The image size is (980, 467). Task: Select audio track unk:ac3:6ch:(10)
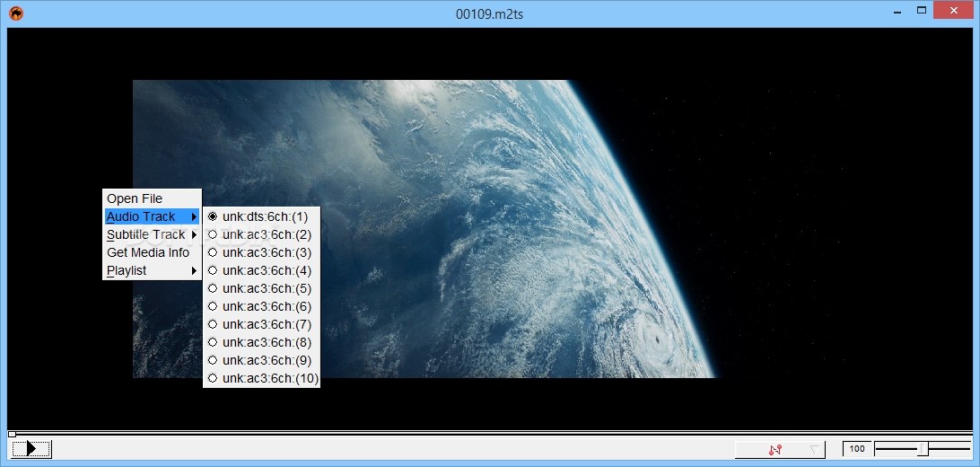(x=261, y=378)
